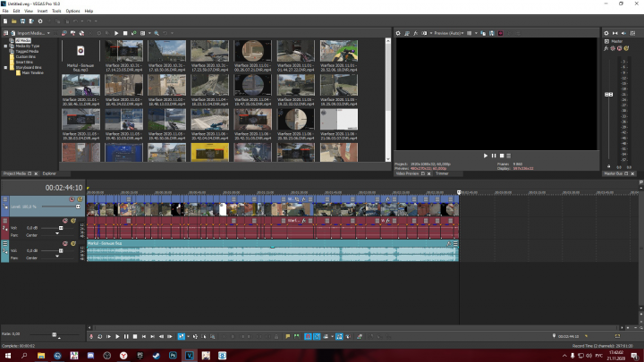Select the white and grey clip thumbnail
Viewport: 644px width, 362px height.
(339, 119)
